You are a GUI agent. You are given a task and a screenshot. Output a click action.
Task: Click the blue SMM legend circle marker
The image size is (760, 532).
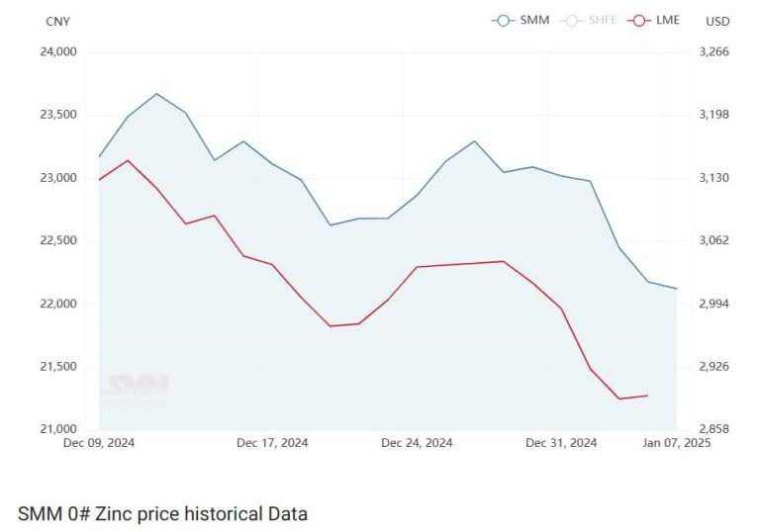click(x=505, y=20)
